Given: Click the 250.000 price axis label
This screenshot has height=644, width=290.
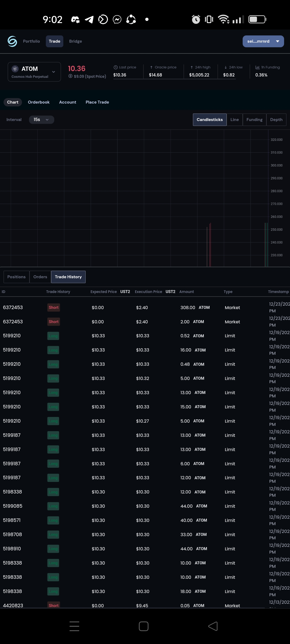Looking at the screenshot, I should coord(277,230).
